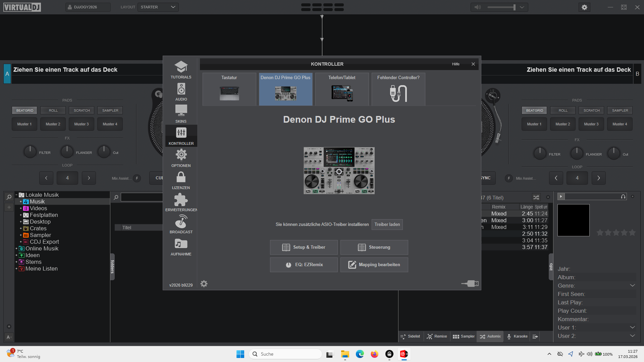
Task: Toggle Mix Assist on deck A
Action: click(x=137, y=178)
